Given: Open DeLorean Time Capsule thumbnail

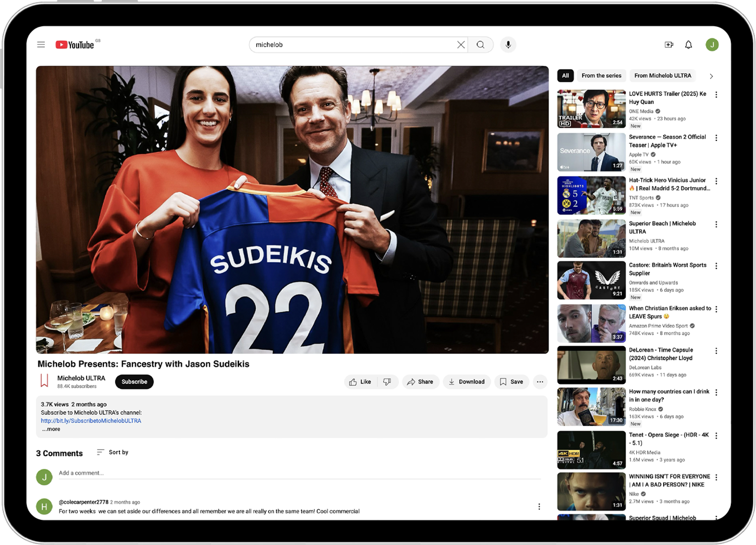Looking at the screenshot, I should [592, 365].
